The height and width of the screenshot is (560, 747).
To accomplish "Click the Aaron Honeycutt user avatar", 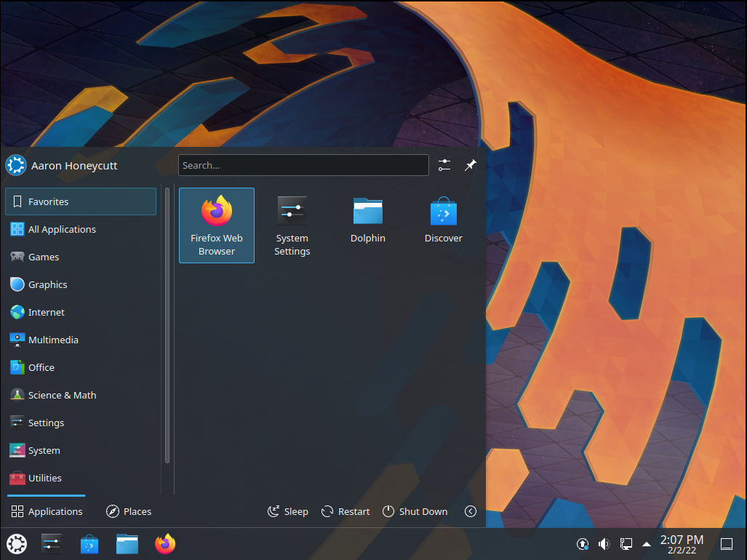I will coord(16,165).
